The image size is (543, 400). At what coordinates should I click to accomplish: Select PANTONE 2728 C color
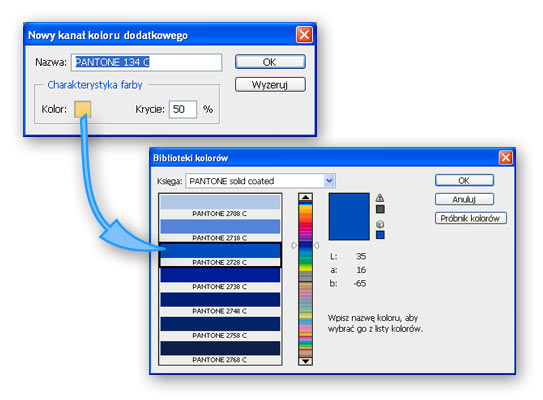coord(220,255)
